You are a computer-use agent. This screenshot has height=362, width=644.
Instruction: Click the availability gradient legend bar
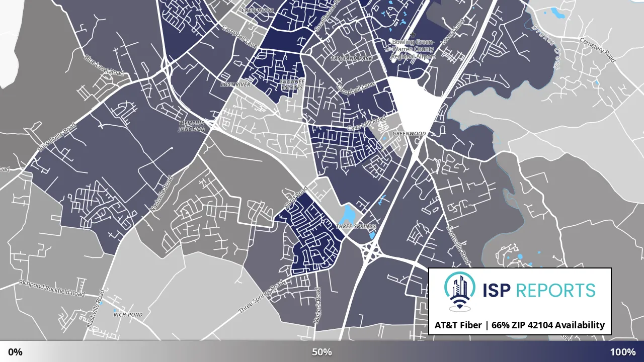[322, 351]
